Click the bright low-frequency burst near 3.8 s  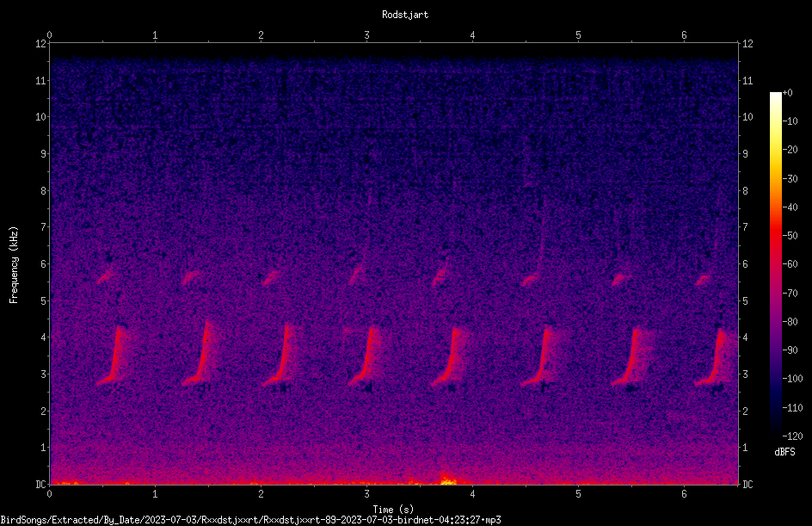[448, 479]
